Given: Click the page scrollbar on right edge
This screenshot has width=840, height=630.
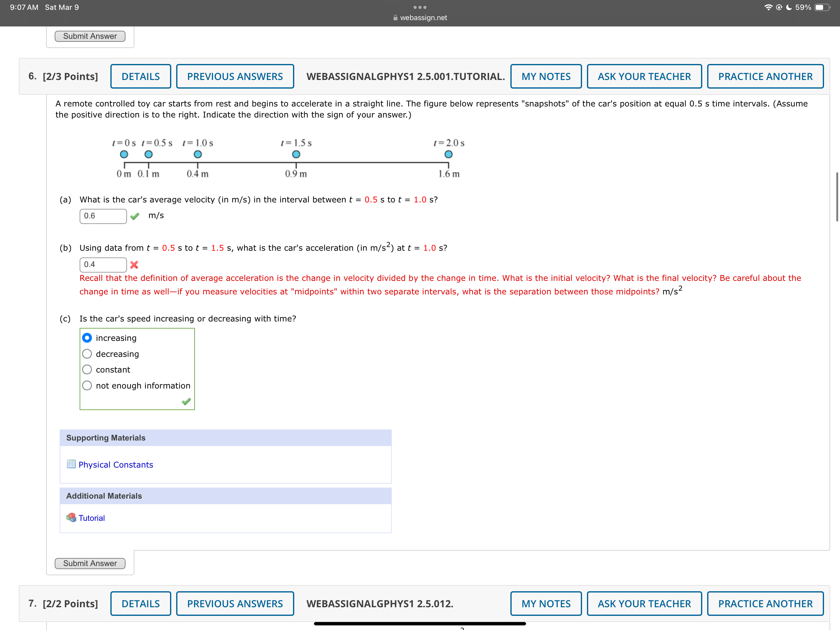Looking at the screenshot, I should [837, 197].
